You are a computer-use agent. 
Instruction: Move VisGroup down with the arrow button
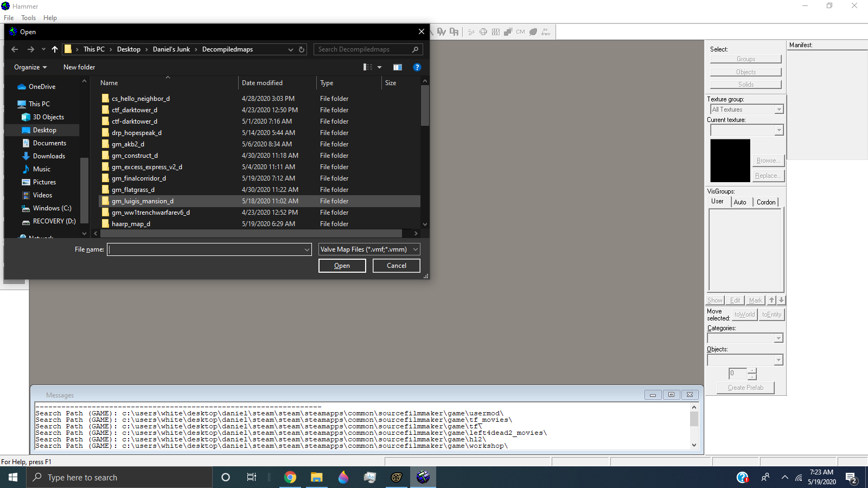[x=781, y=300]
